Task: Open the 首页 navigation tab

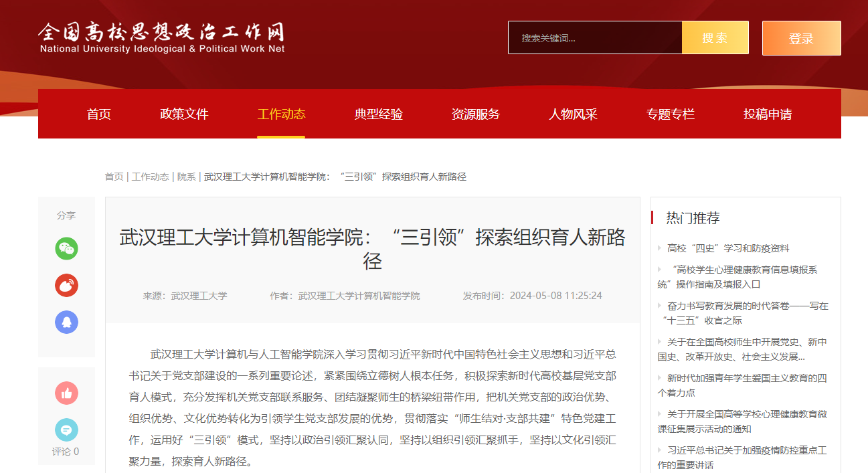Action: click(99, 114)
